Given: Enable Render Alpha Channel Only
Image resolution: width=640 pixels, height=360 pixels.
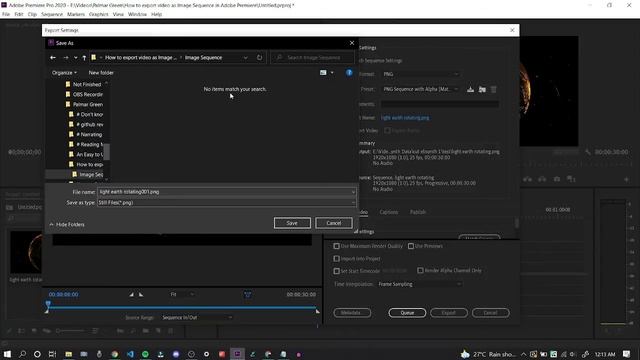Looking at the screenshot, I should coord(420,270).
